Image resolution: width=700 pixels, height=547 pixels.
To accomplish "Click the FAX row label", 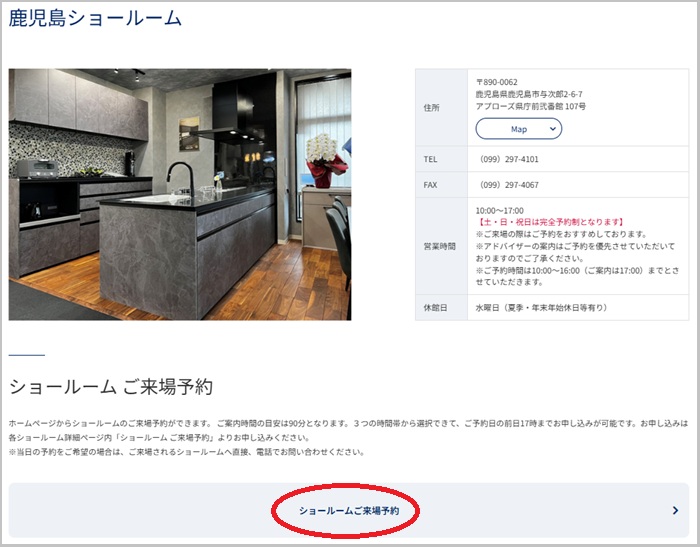I will point(431,185).
